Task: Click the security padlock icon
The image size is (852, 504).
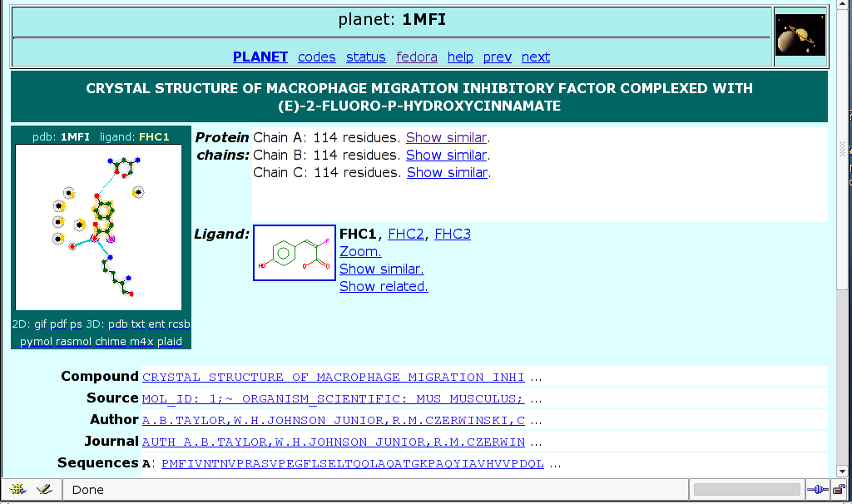Action: (x=839, y=490)
